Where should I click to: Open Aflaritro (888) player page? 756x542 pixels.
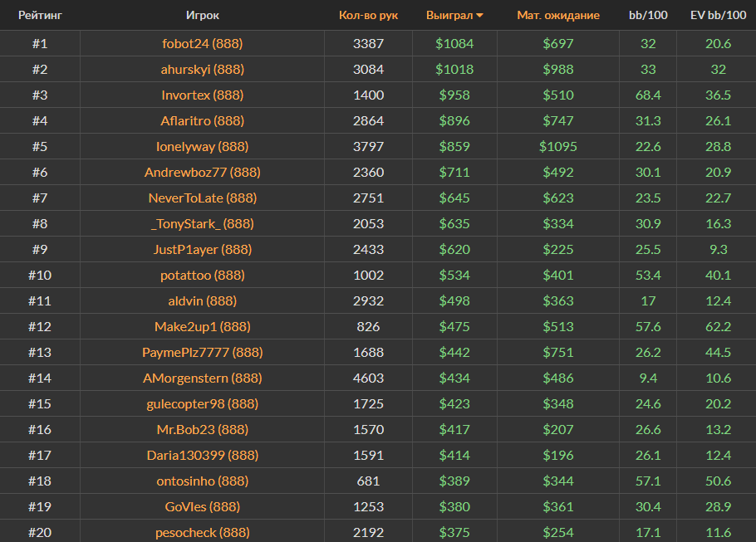point(202,120)
